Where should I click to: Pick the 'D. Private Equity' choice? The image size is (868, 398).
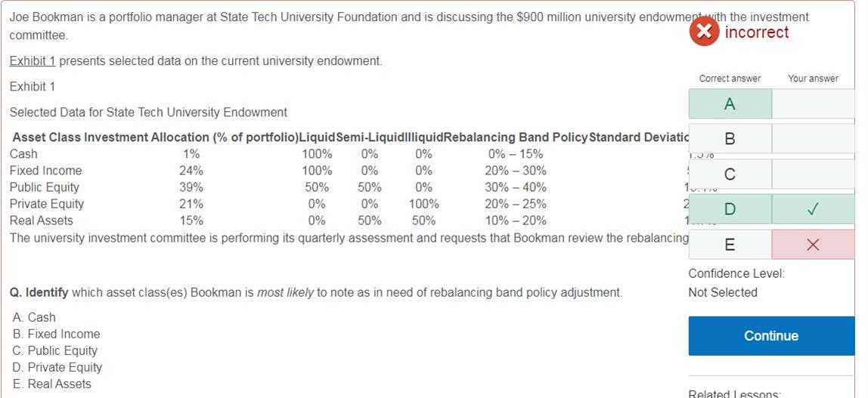[57, 367]
